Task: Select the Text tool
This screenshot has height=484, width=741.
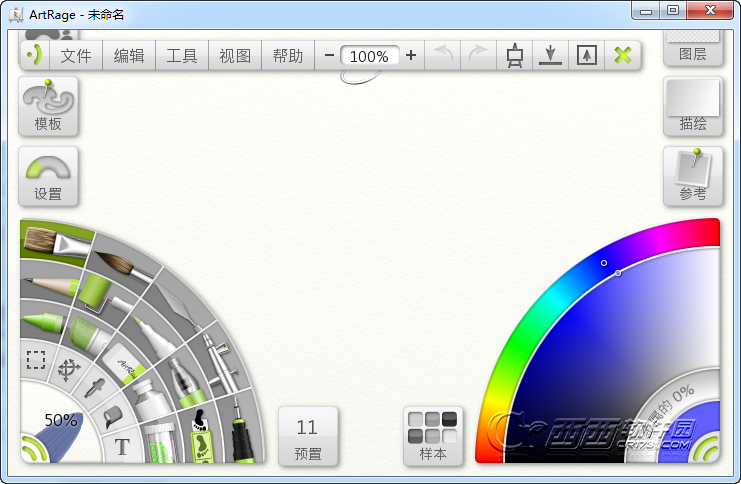Action: [122, 447]
